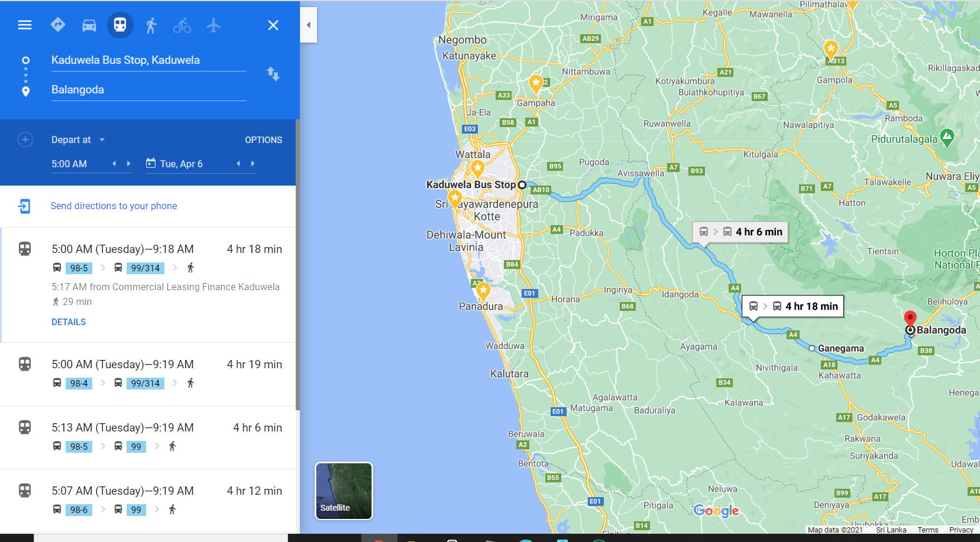Click the Negombo city label
The height and width of the screenshot is (542, 980).
pos(462,40)
